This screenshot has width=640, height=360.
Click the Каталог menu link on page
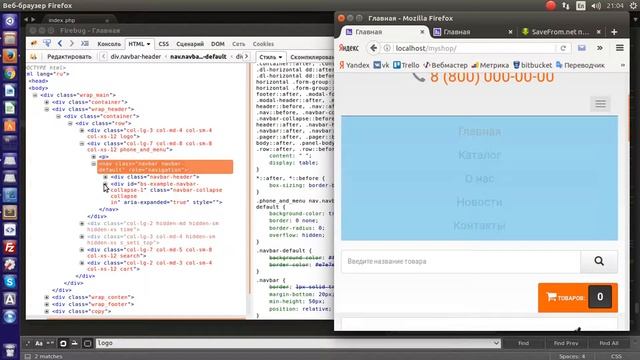click(x=480, y=155)
